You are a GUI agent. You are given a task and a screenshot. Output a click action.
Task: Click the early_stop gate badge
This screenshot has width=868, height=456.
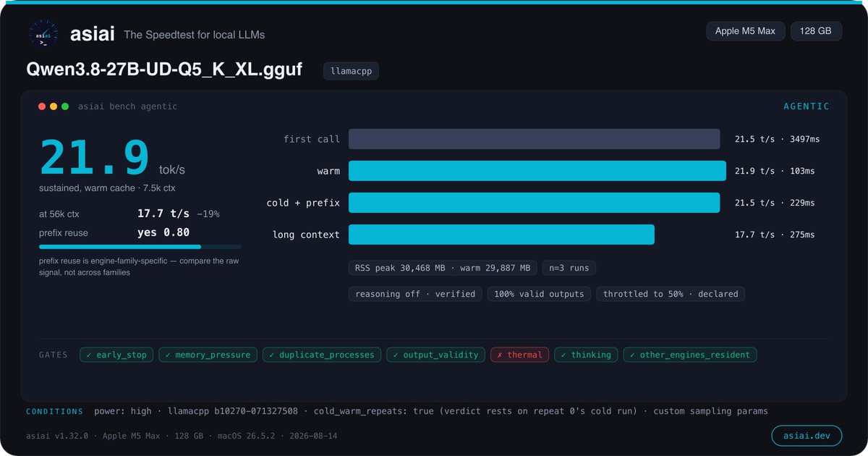116,355
